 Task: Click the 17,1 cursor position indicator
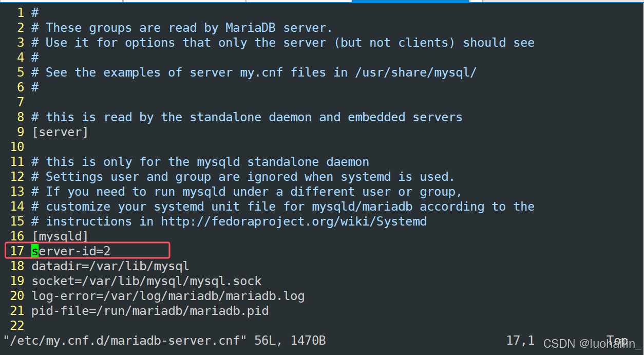(x=520, y=341)
